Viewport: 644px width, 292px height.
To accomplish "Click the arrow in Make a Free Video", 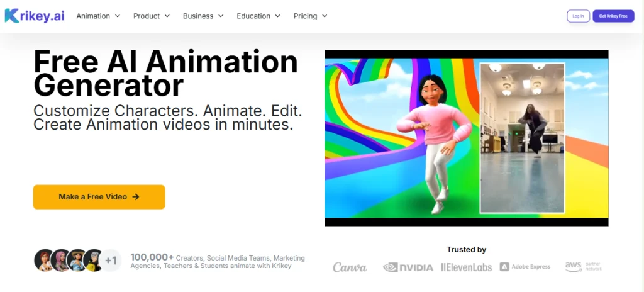I will pos(136,197).
